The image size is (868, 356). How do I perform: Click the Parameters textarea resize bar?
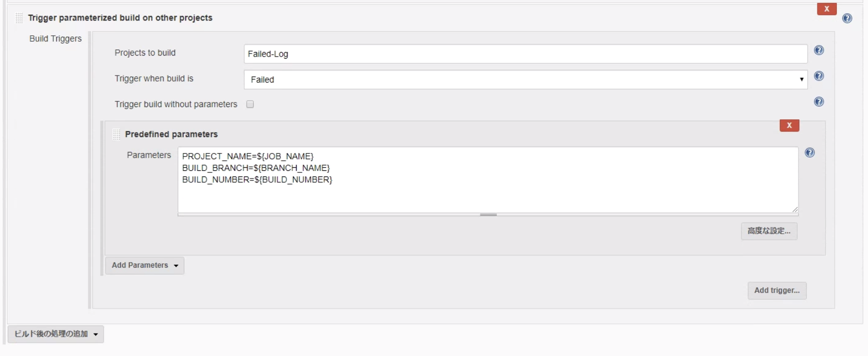coord(488,215)
